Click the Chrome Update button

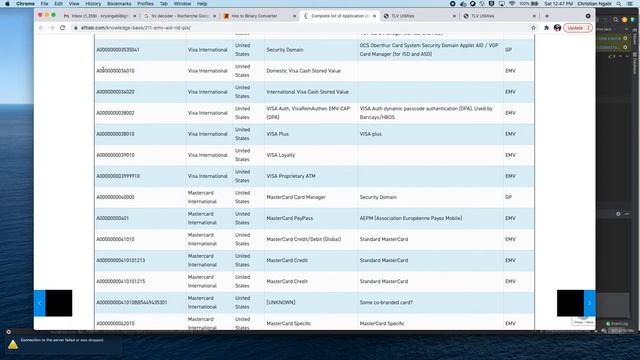578,28
